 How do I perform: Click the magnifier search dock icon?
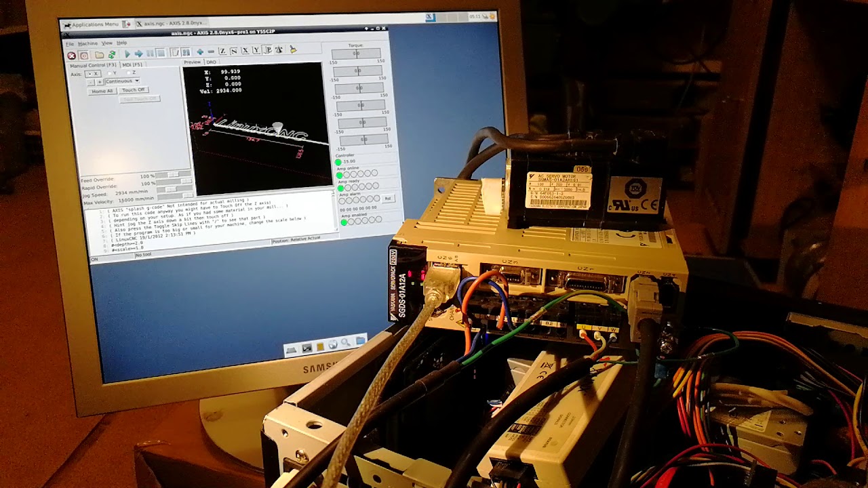(346, 343)
